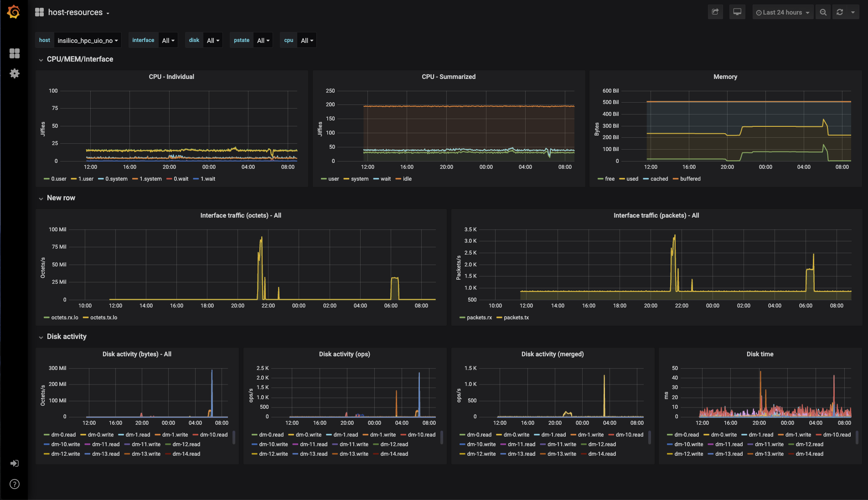Toggle packets.rx series in the legend
This screenshot has width=868, height=500.
coord(479,318)
